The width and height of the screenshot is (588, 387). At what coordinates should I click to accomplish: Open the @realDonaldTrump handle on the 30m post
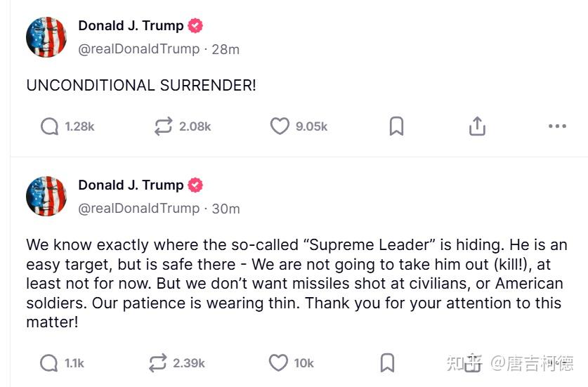tap(139, 209)
